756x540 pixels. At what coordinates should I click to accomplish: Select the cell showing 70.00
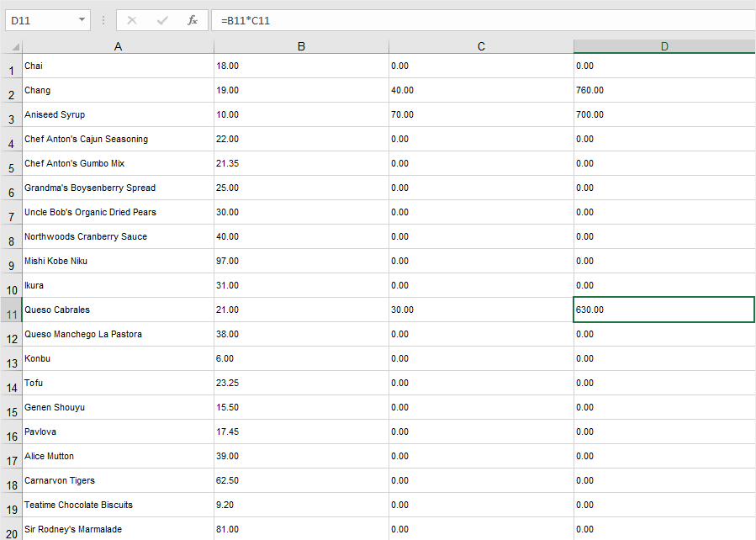(481, 114)
